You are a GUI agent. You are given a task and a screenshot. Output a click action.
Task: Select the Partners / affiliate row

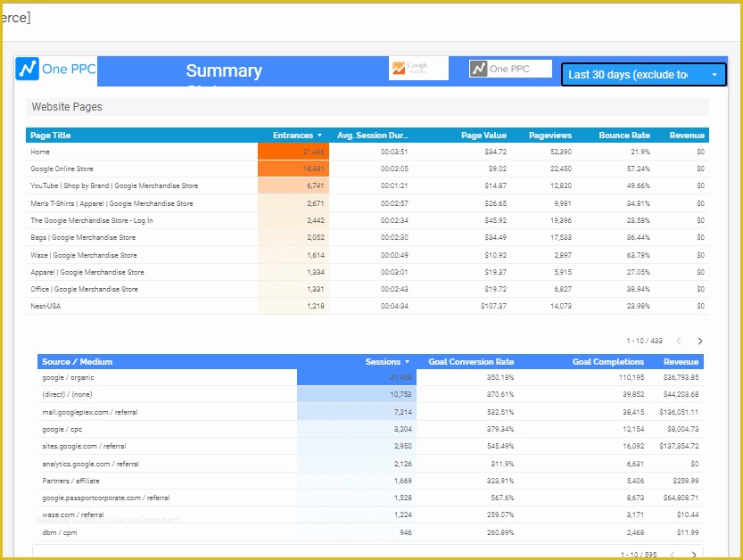370,481
